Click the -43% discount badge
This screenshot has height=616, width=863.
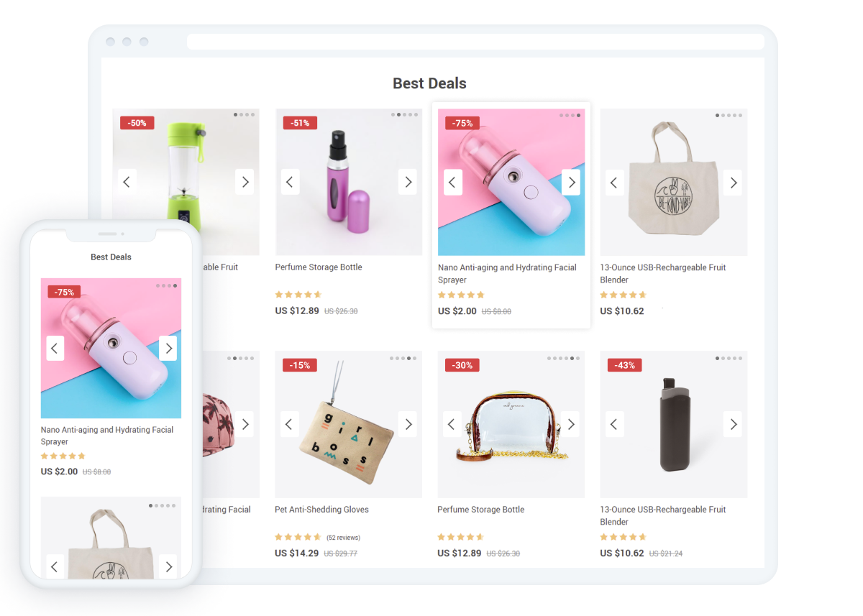point(624,365)
